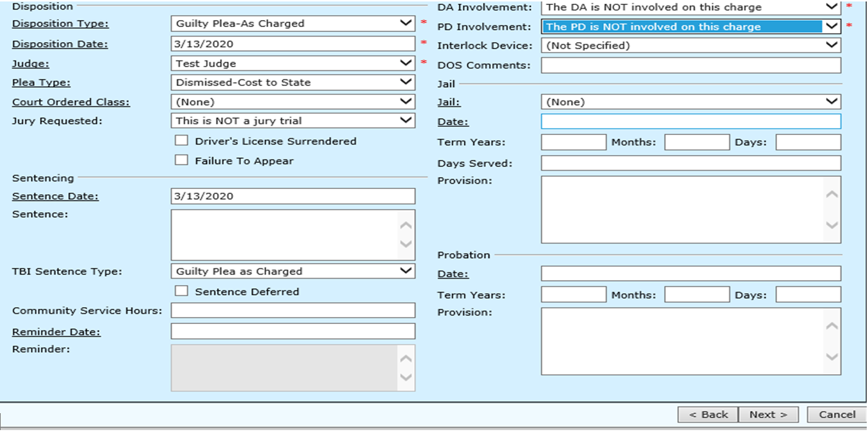The width and height of the screenshot is (868, 432).
Task: Click the Probation Days field
Action: [808, 294]
